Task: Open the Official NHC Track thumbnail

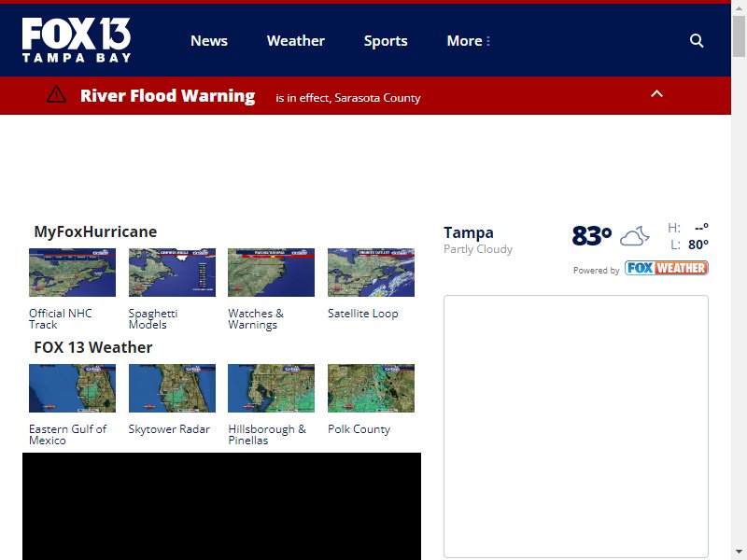Action: coord(73,273)
